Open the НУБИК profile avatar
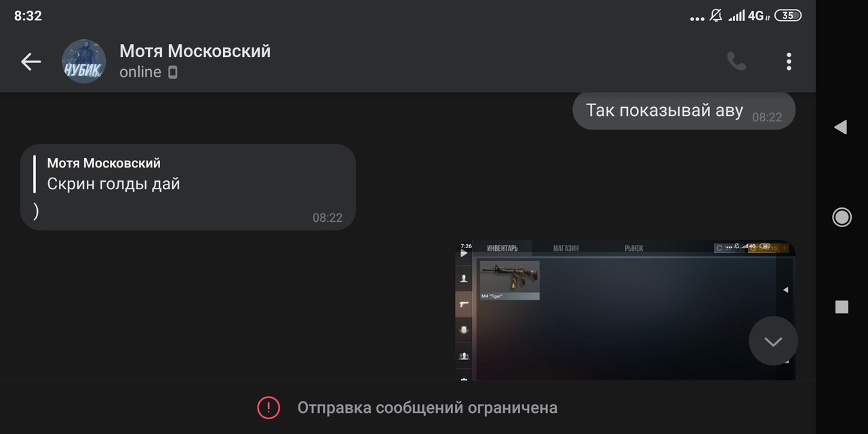The height and width of the screenshot is (434, 868). pos(84,61)
